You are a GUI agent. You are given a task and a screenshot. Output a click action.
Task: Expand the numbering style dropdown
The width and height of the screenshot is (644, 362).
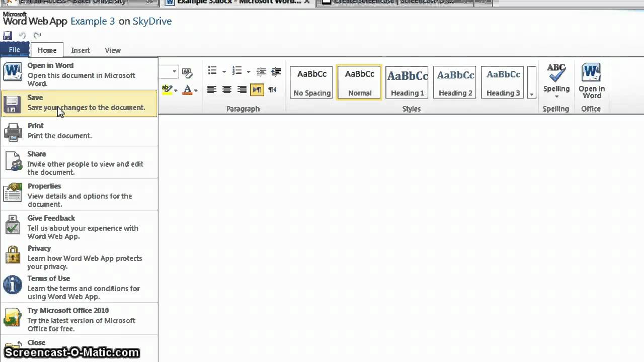click(x=249, y=71)
